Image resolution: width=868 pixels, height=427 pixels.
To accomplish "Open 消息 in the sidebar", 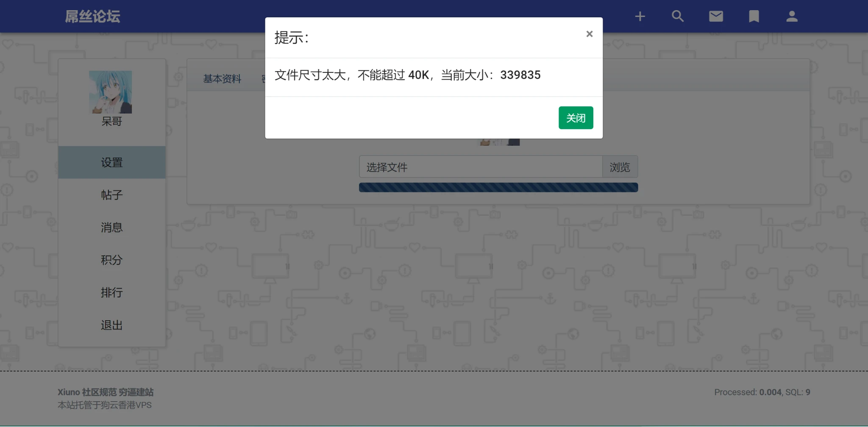I will (112, 227).
